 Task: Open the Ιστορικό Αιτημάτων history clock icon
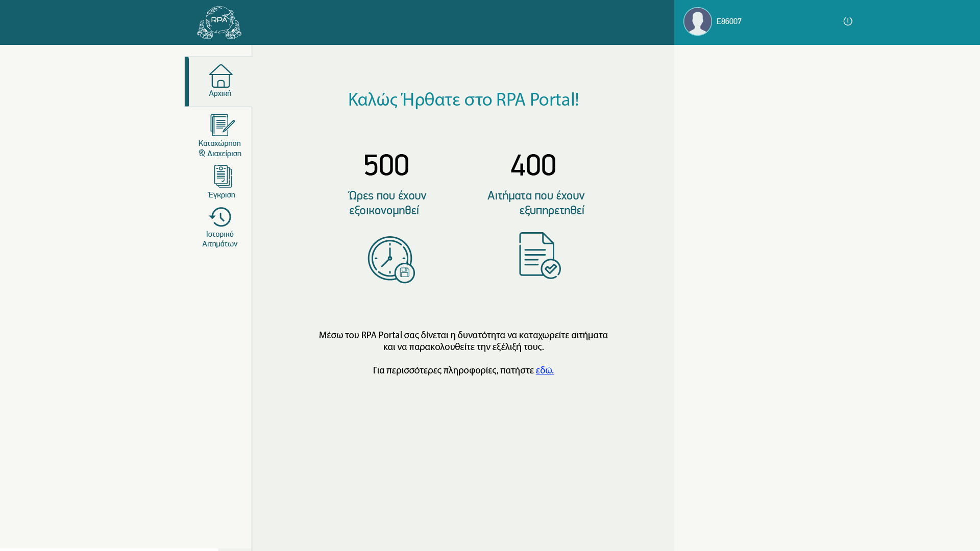tap(220, 217)
